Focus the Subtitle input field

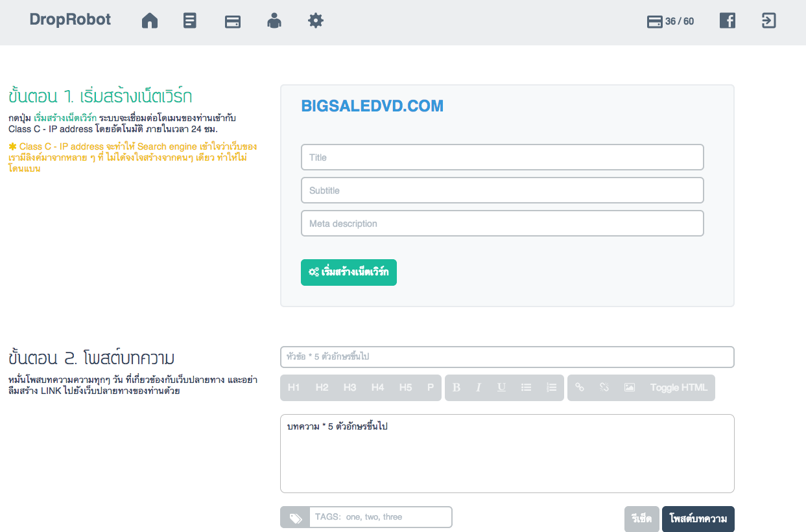pos(503,191)
